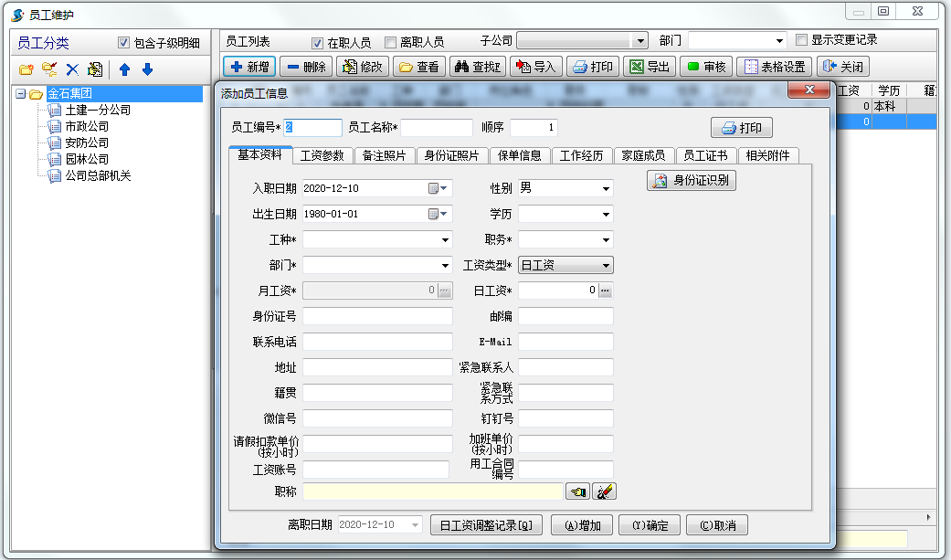
Task: Create a new employee category folder
Action: pyautogui.click(x=25, y=69)
